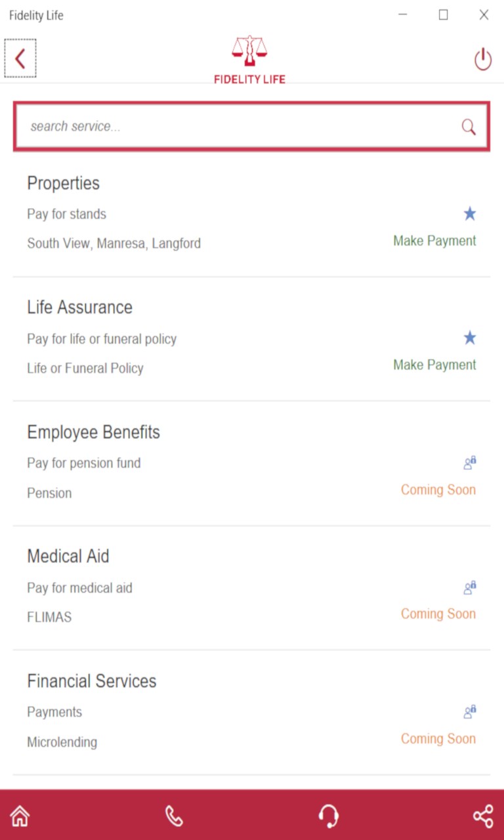Click the Financial Services locked user icon
The image size is (504, 840).
click(x=470, y=712)
